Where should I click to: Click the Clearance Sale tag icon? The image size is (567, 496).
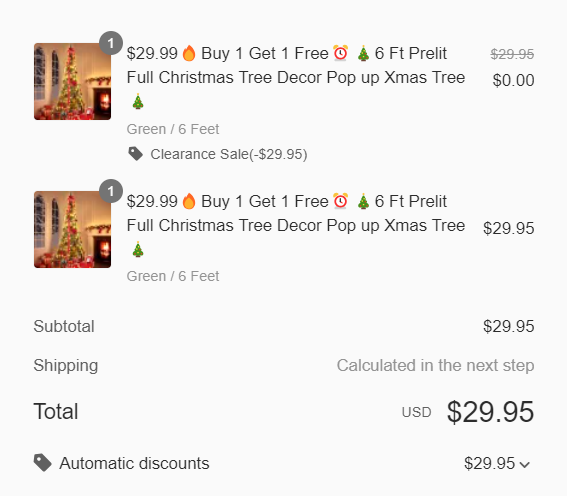coord(136,154)
